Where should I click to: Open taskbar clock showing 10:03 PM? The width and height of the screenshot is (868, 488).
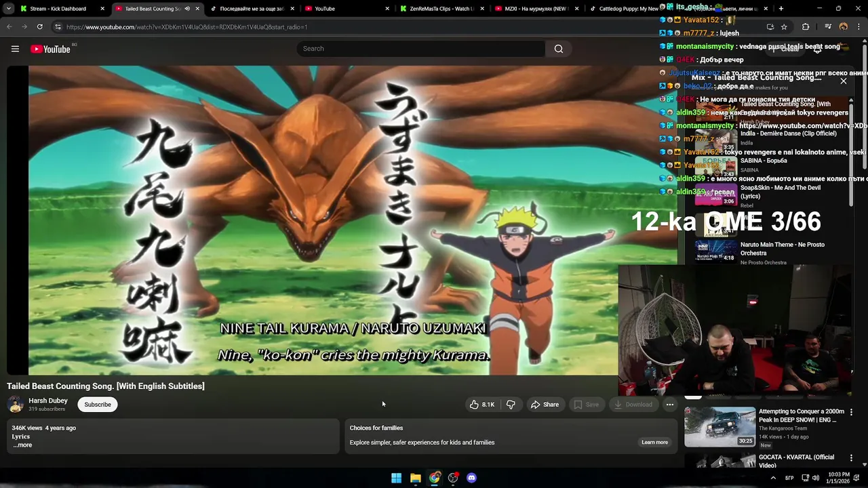tap(839, 478)
